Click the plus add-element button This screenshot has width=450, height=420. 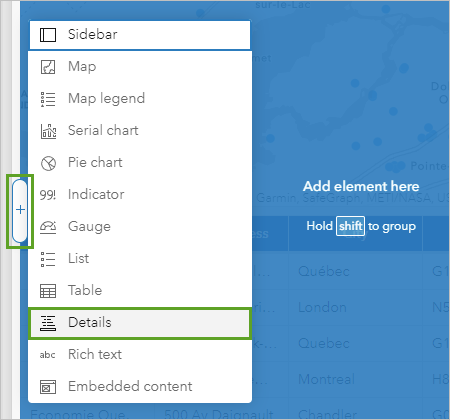[x=20, y=211]
